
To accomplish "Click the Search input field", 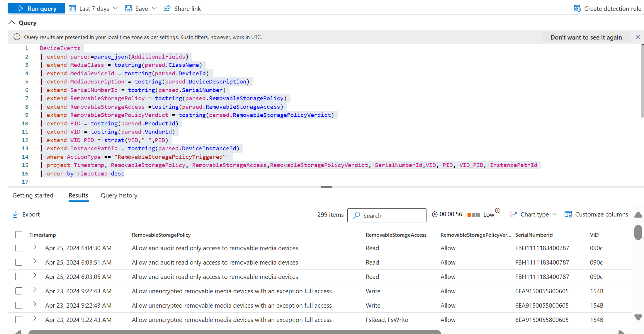I will 387,215.
